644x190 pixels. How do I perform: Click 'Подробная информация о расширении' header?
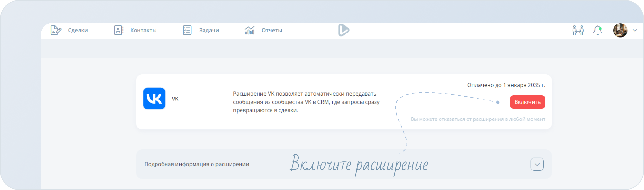(196, 164)
